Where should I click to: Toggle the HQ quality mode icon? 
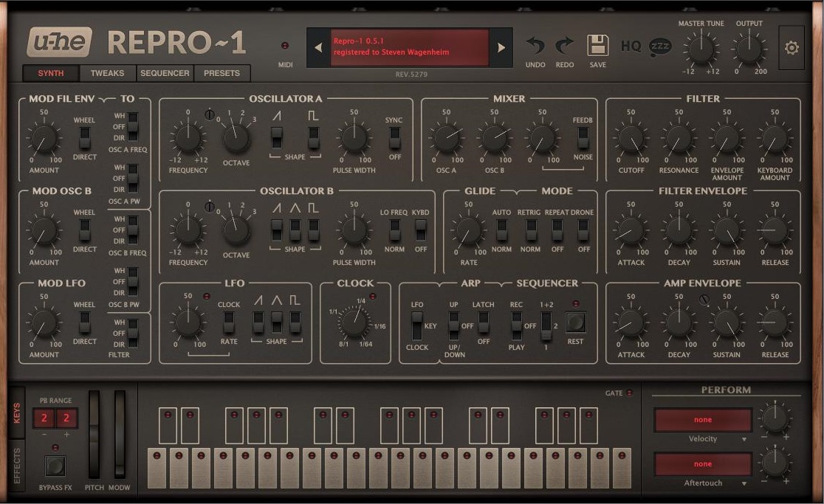click(631, 46)
